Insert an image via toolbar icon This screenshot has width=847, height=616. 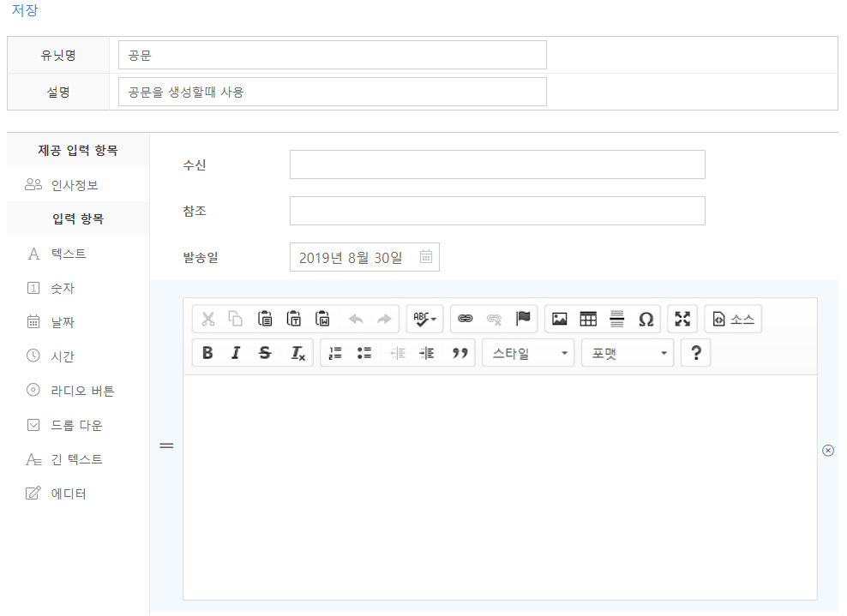[x=559, y=319]
